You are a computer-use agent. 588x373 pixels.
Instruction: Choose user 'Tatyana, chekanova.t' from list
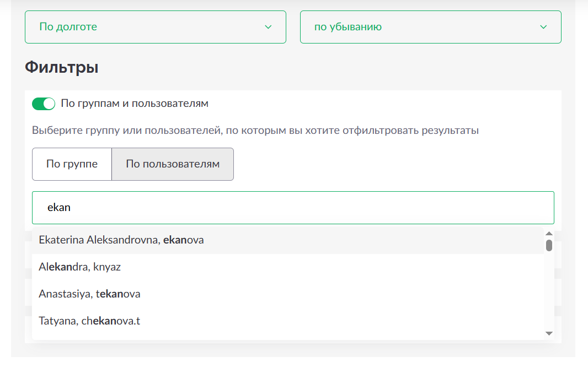click(89, 321)
